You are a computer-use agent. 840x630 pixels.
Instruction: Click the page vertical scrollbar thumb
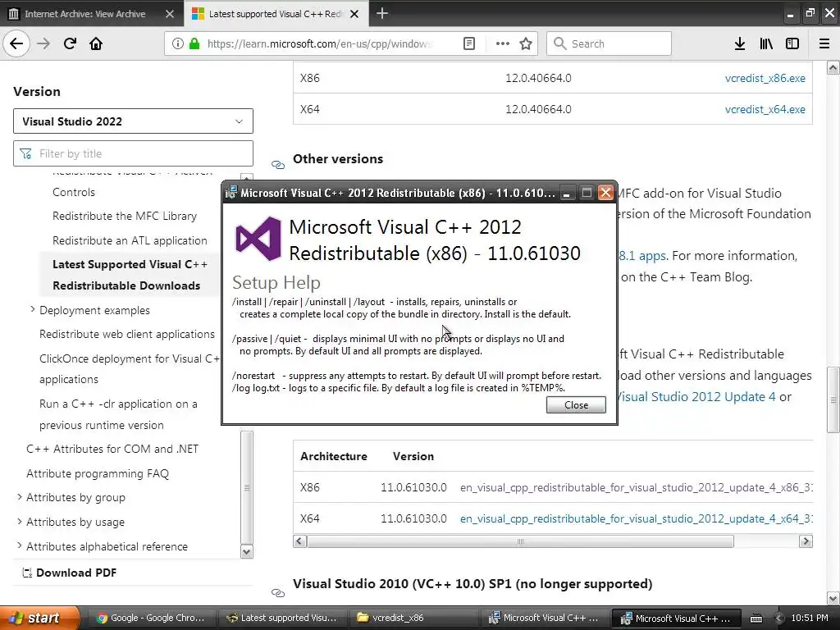833,399
